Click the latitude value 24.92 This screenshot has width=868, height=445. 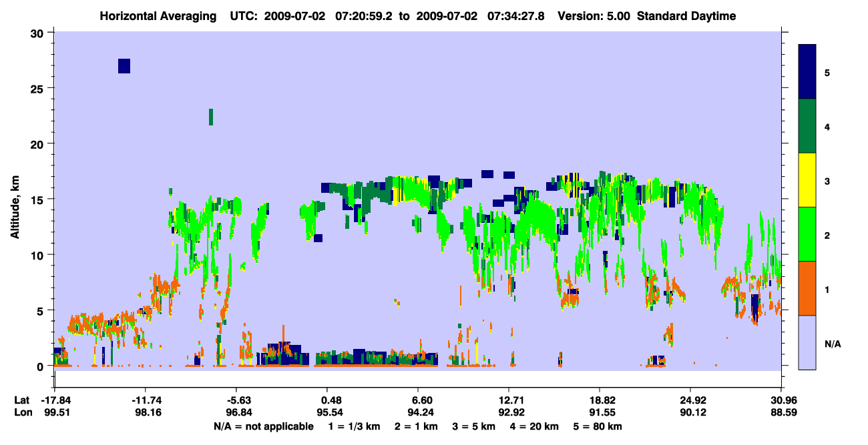click(x=691, y=400)
